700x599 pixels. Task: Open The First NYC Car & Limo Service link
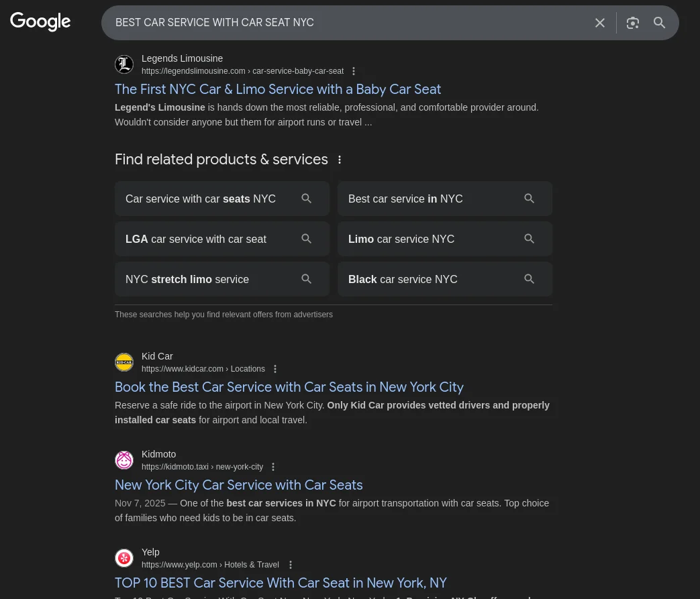tap(278, 89)
